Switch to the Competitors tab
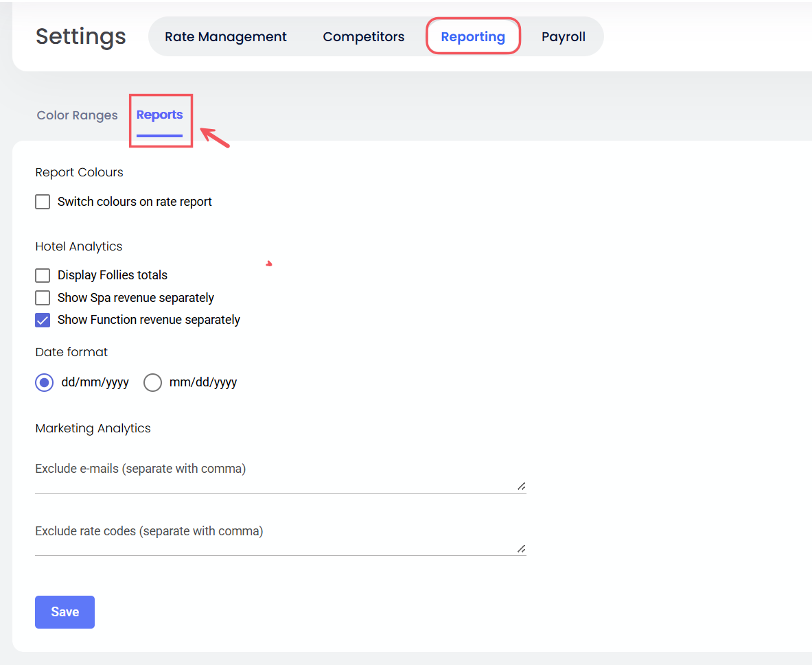812x665 pixels. (363, 37)
